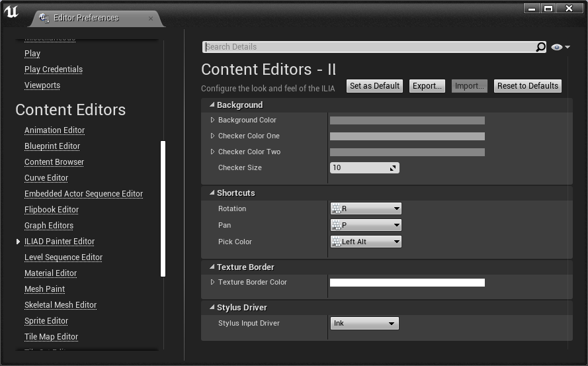Screen dimensions: 588x366
Task: Pick the Checker Color Two swatch
Action: (407, 152)
